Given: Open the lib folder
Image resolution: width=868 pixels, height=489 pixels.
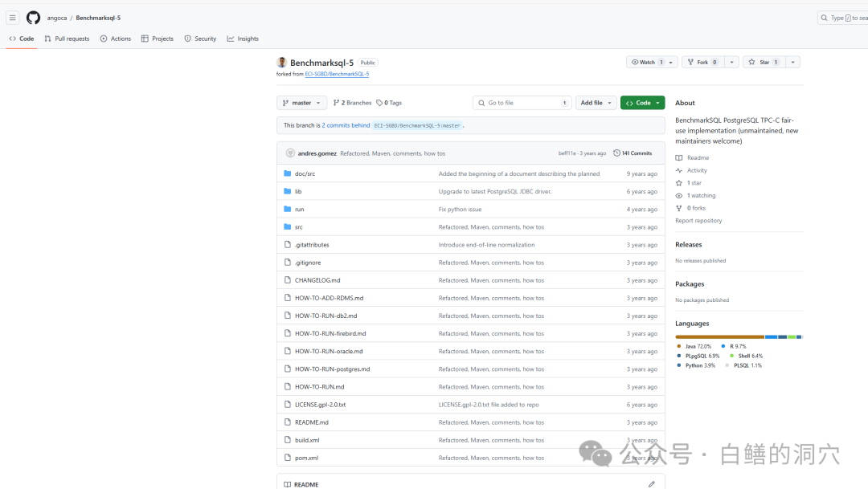Looking at the screenshot, I should click(x=298, y=191).
